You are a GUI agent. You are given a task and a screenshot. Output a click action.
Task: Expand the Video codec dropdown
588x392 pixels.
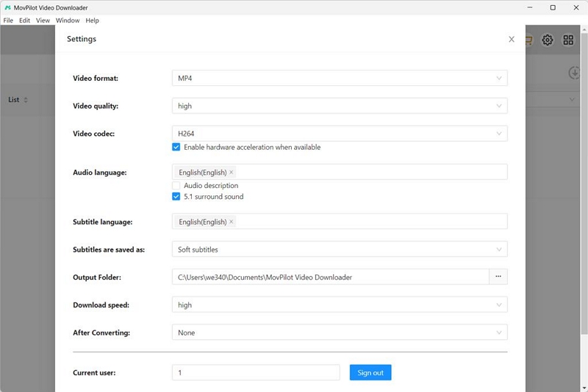click(x=339, y=134)
